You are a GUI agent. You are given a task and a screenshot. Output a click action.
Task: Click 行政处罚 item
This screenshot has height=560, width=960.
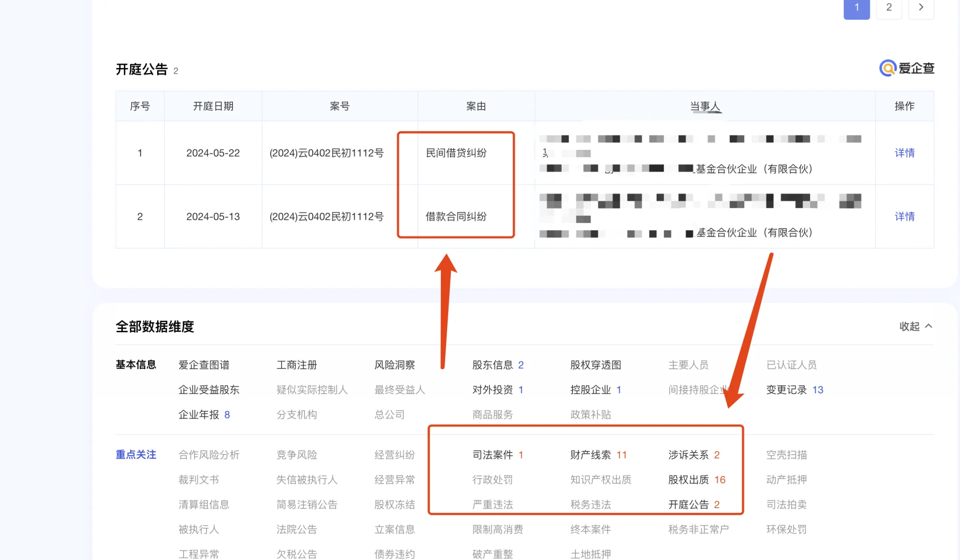pos(493,480)
